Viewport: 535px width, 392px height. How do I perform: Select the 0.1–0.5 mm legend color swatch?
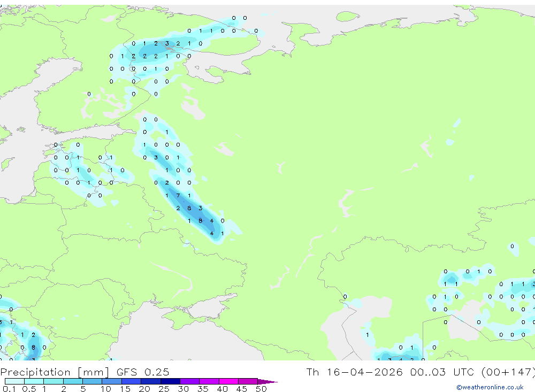click(14, 381)
